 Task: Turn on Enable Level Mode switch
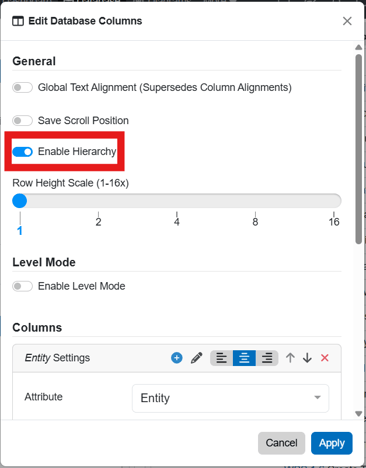pos(22,286)
